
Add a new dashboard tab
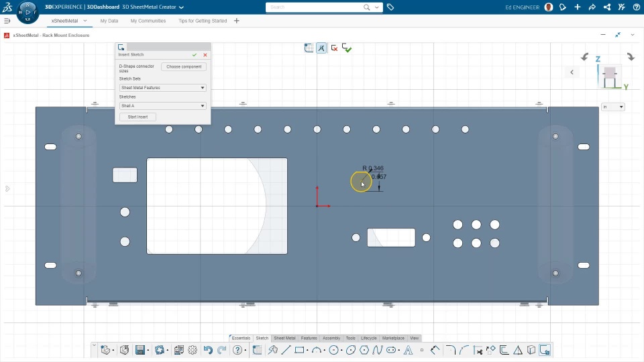[x=237, y=21]
